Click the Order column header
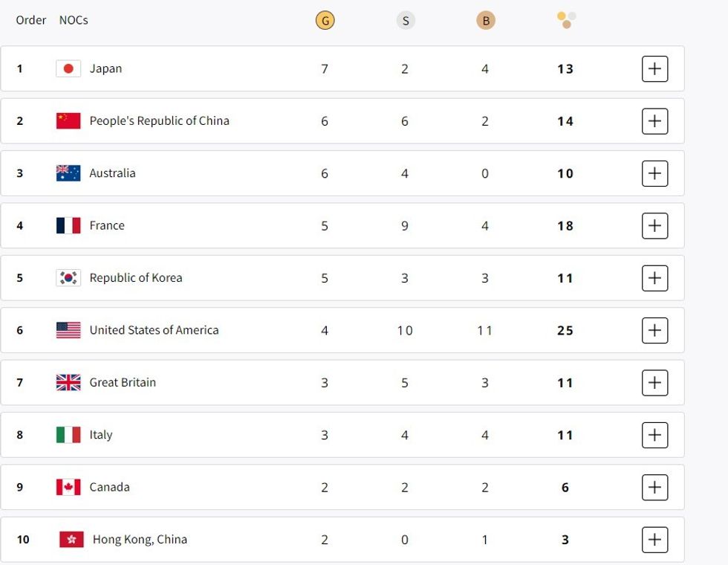728x565 pixels. [x=31, y=20]
